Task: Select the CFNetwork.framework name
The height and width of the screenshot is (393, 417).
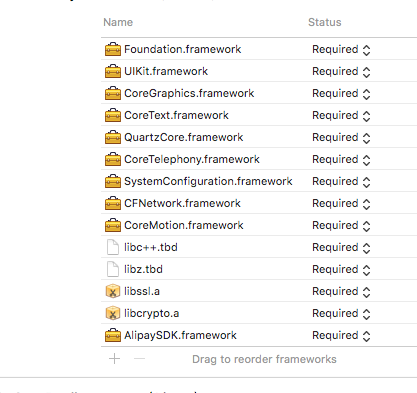Action: [x=182, y=203]
